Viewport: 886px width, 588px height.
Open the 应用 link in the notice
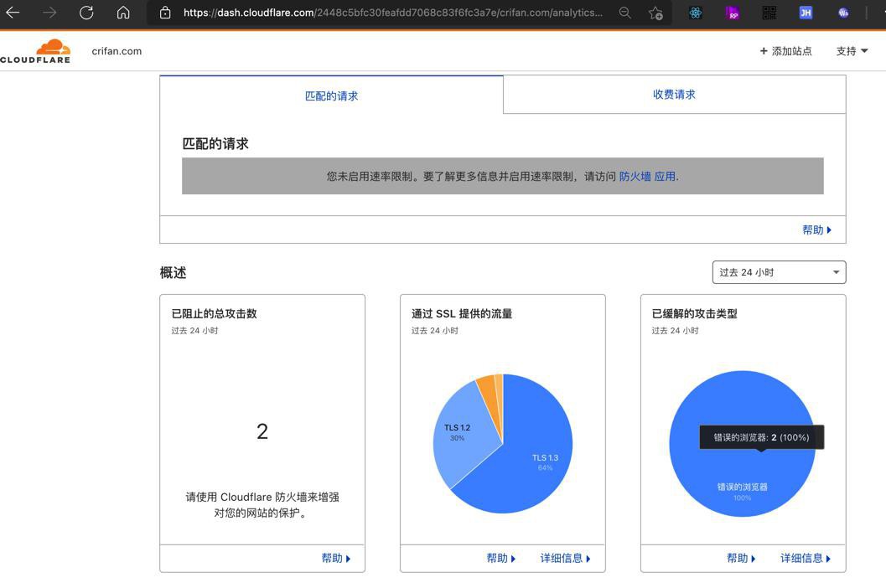665,176
